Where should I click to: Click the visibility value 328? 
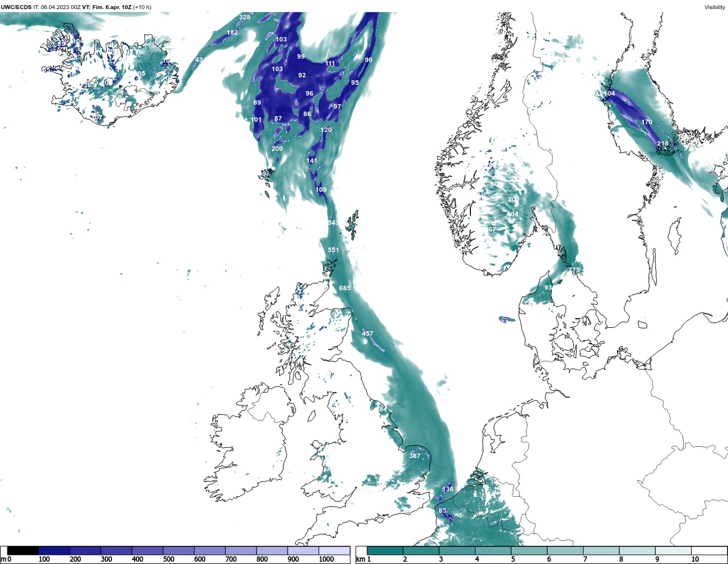point(245,17)
